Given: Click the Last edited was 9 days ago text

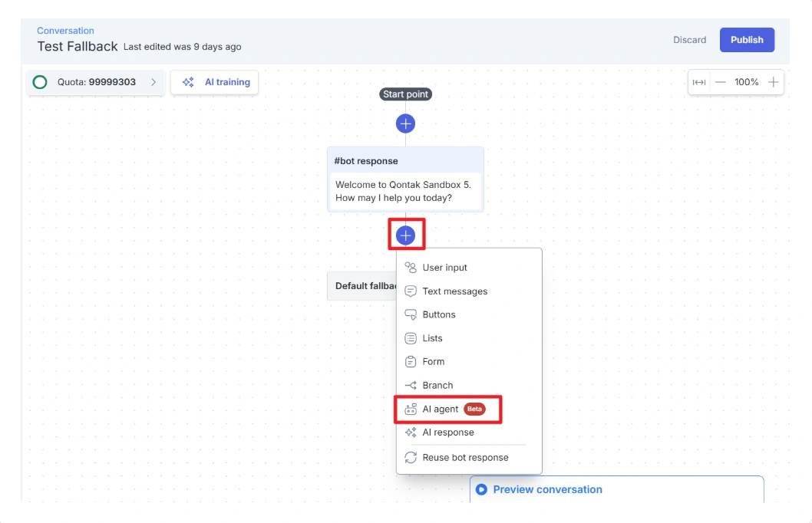Looking at the screenshot, I should [x=183, y=47].
